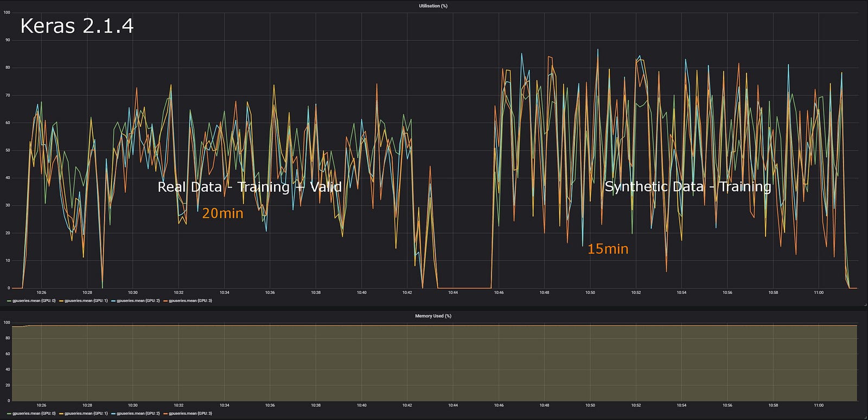Click the 10:50 time label under Utilisation graph
Image resolution: width=868 pixels, height=420 pixels.
point(590,293)
